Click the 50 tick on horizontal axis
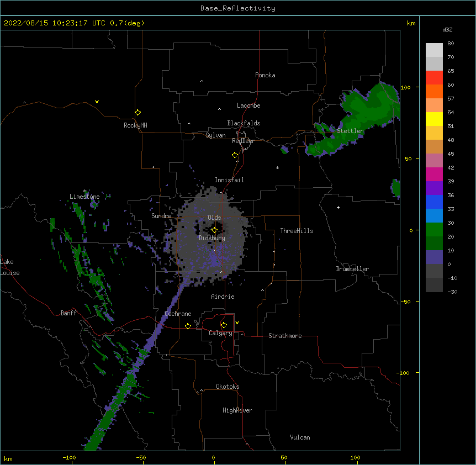This screenshot has height=465, width=476. 284,457
